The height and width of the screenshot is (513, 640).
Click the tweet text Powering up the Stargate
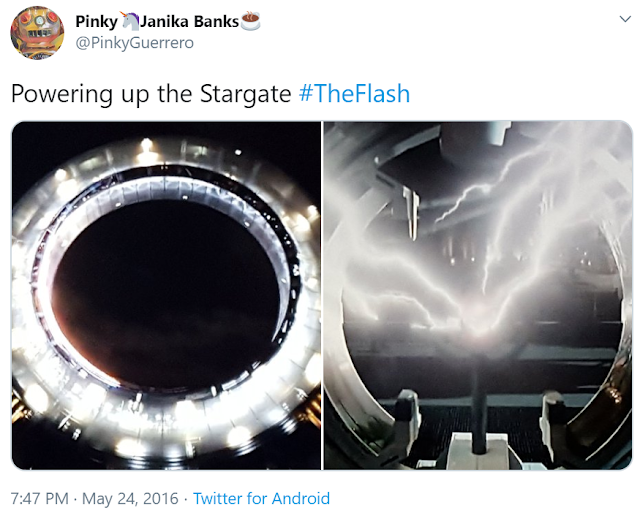[151, 94]
